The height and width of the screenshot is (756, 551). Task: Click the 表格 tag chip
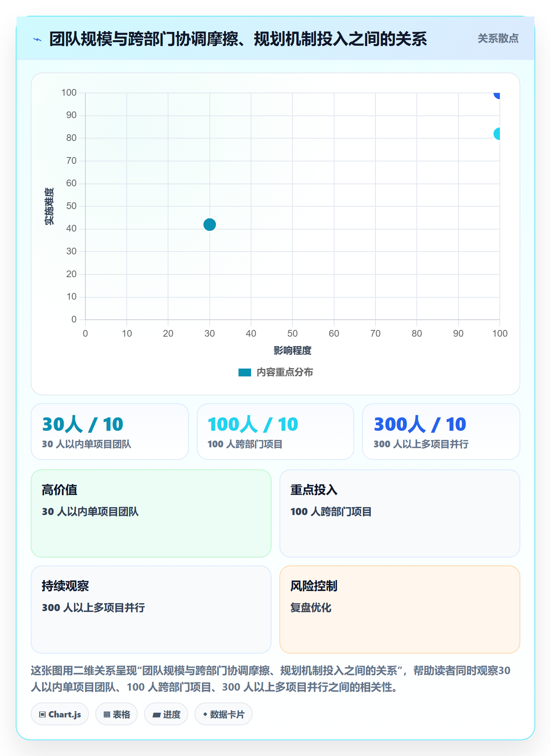pos(116,714)
